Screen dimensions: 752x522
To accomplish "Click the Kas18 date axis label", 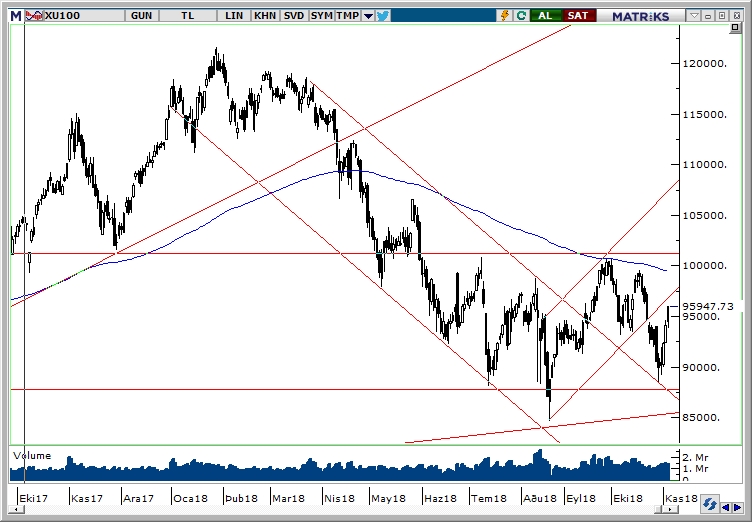I will [682, 498].
